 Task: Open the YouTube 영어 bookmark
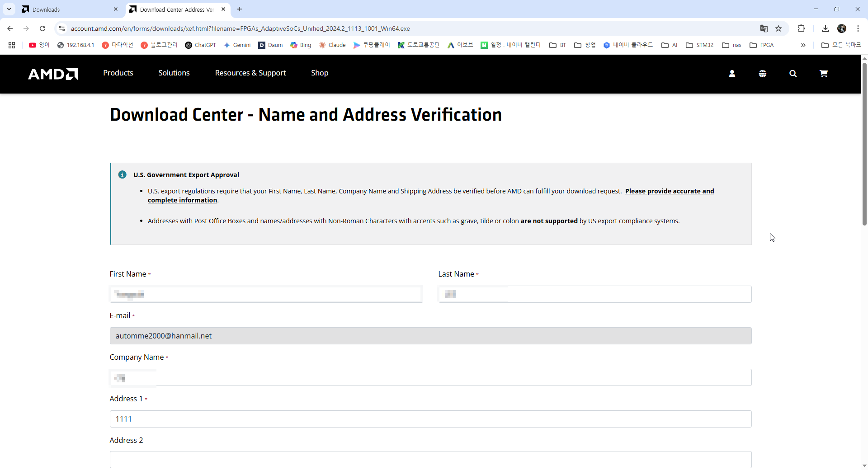pyautogui.click(x=39, y=45)
